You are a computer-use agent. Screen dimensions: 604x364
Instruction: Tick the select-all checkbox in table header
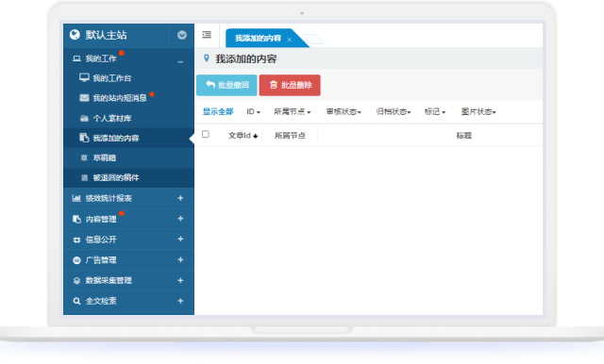coord(206,134)
